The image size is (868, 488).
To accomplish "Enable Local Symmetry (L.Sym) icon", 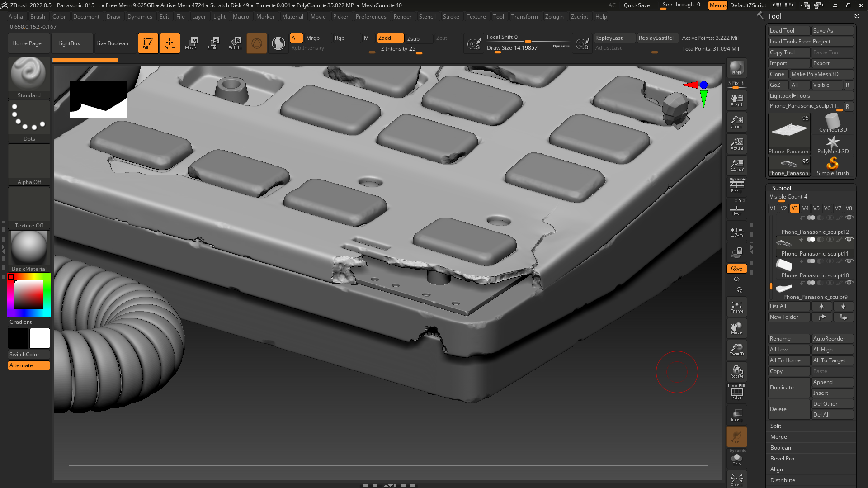I will coord(736,232).
